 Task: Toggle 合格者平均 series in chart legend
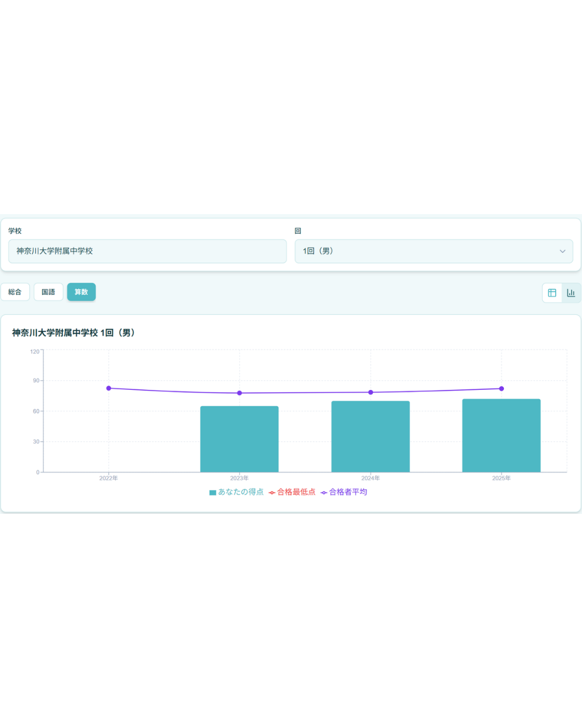pos(344,492)
